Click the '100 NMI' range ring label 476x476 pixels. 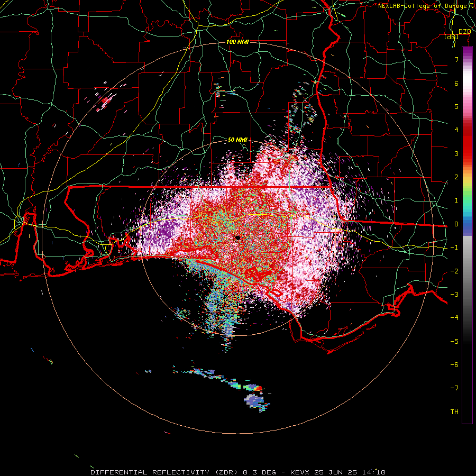(x=237, y=42)
